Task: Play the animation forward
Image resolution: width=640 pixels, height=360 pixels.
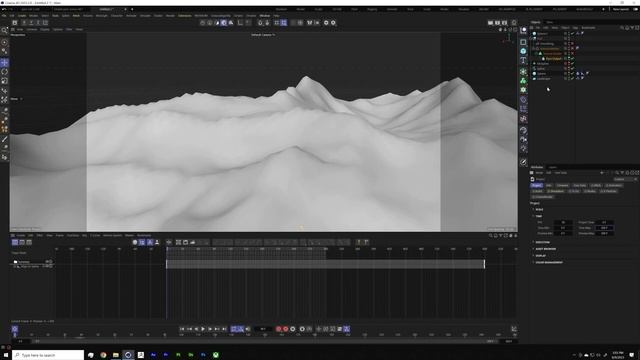Action: click(x=203, y=329)
